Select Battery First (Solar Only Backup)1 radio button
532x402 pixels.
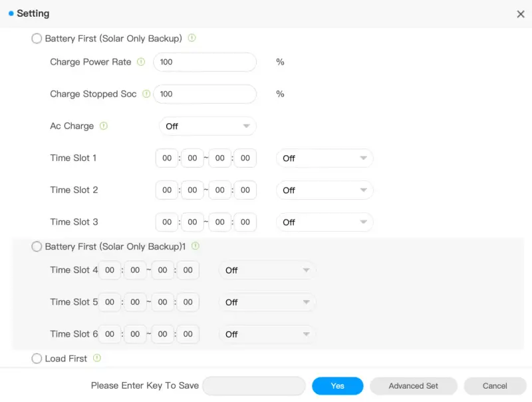[37, 246]
